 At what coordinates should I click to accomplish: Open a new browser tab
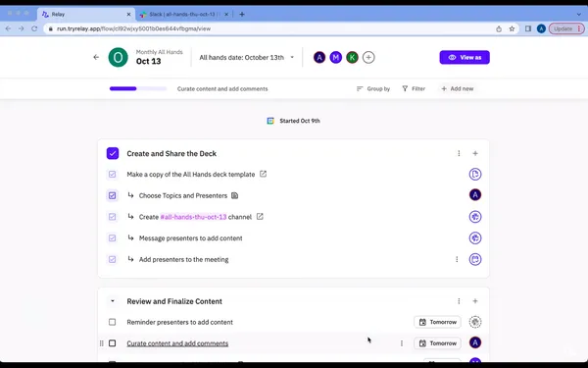tap(242, 15)
